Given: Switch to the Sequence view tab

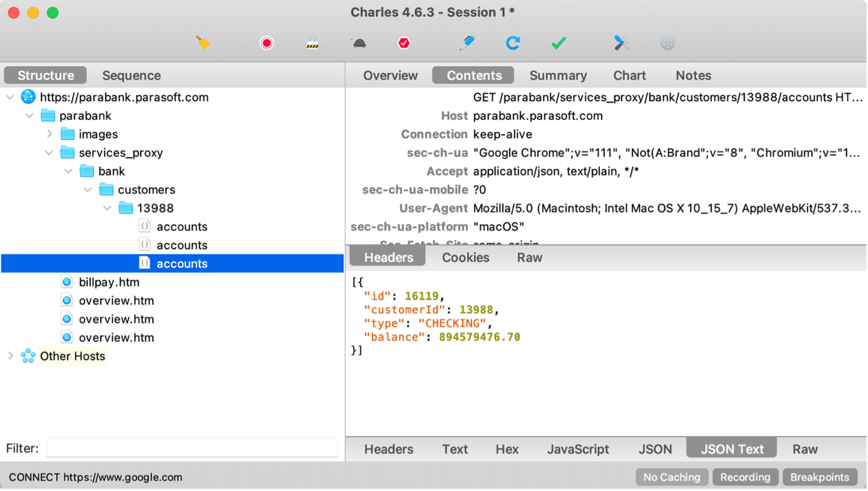Looking at the screenshot, I should pyautogui.click(x=131, y=76).
